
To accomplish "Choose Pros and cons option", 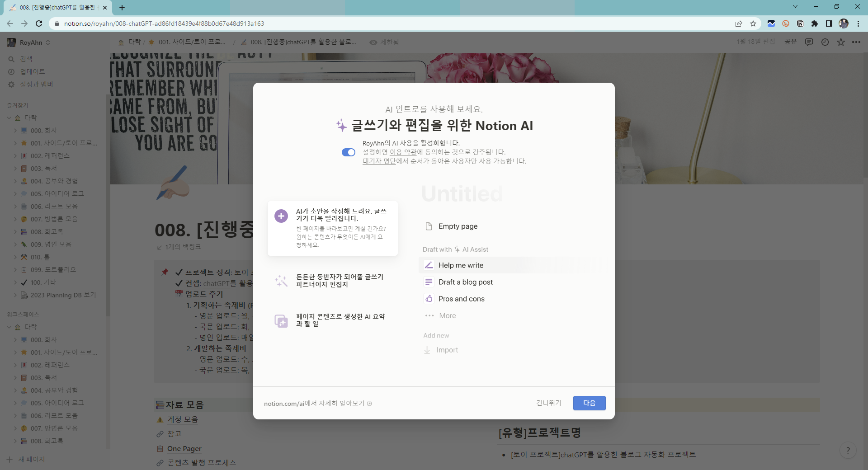I will pyautogui.click(x=461, y=299).
